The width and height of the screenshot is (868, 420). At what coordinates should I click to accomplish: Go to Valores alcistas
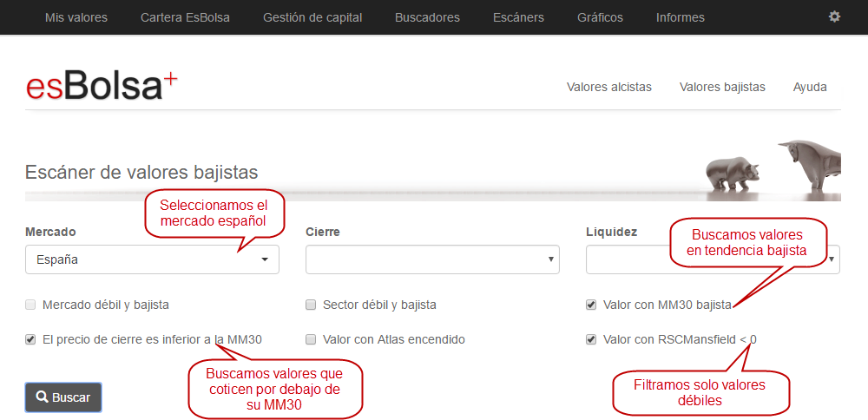(x=609, y=87)
